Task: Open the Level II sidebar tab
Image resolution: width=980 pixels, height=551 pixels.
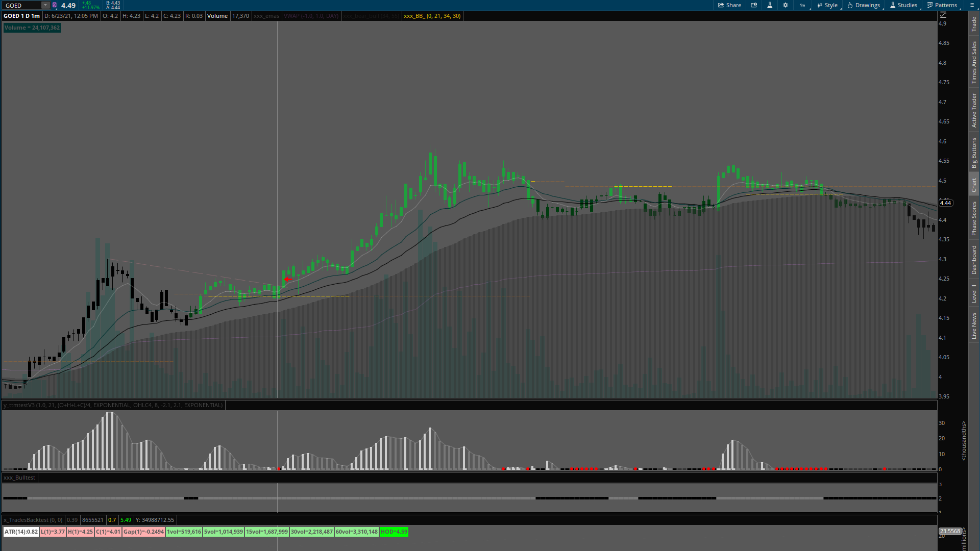Action: point(974,294)
